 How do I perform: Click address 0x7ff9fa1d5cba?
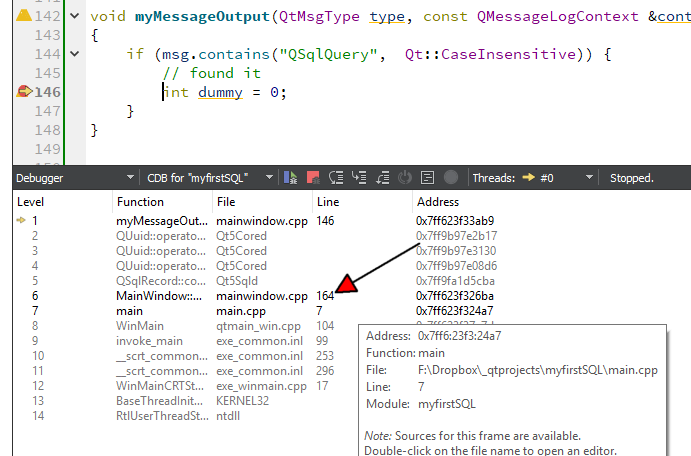[x=455, y=281]
